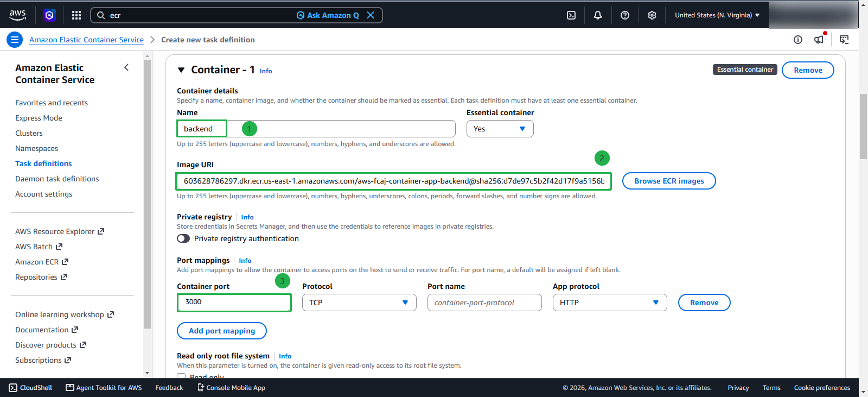Image resolution: width=868 pixels, height=397 pixels.
Task: Click the Container port input field
Action: click(x=234, y=303)
